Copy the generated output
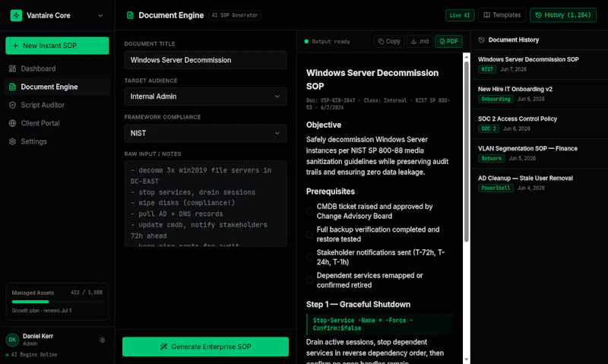The width and height of the screenshot is (608, 364). (x=389, y=41)
